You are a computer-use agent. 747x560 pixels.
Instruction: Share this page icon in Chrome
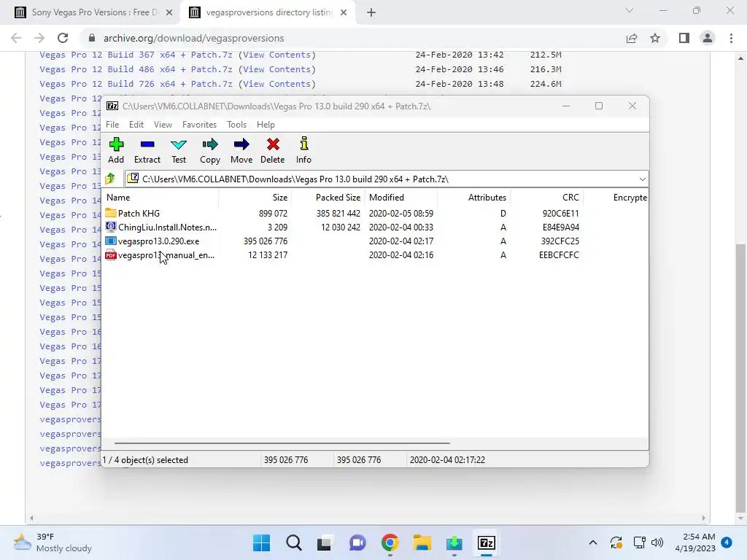click(632, 38)
